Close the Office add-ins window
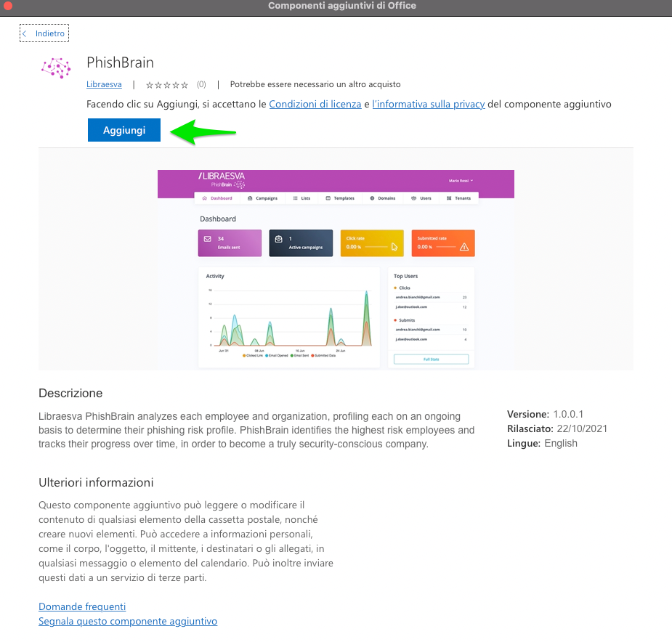 [8, 6]
